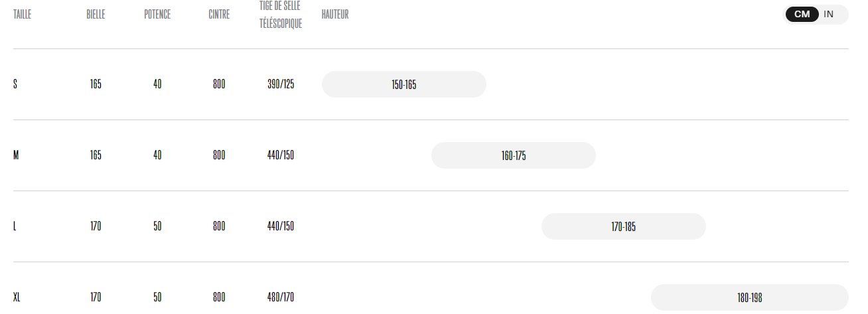The height and width of the screenshot is (314, 868).
Task: Click the POTENCE column header
Action: pos(157,15)
